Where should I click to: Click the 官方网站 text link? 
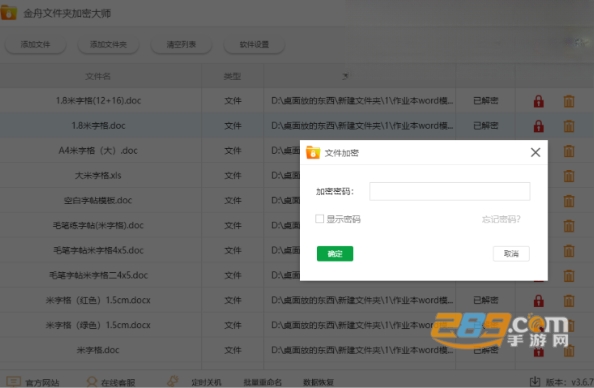pyautogui.click(x=42, y=383)
